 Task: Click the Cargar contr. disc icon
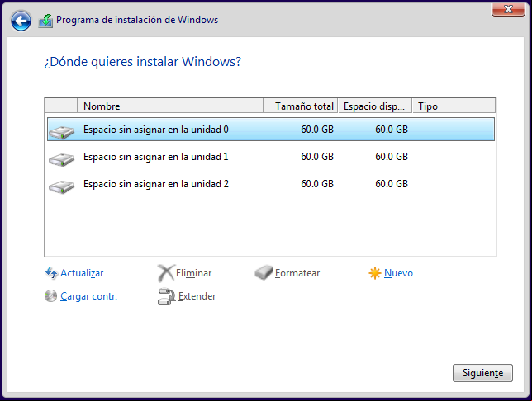click(50, 296)
